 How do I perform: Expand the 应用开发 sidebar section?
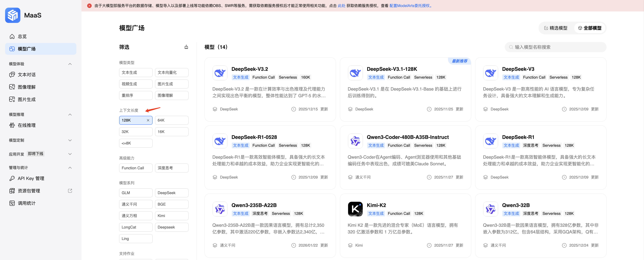[x=70, y=154]
